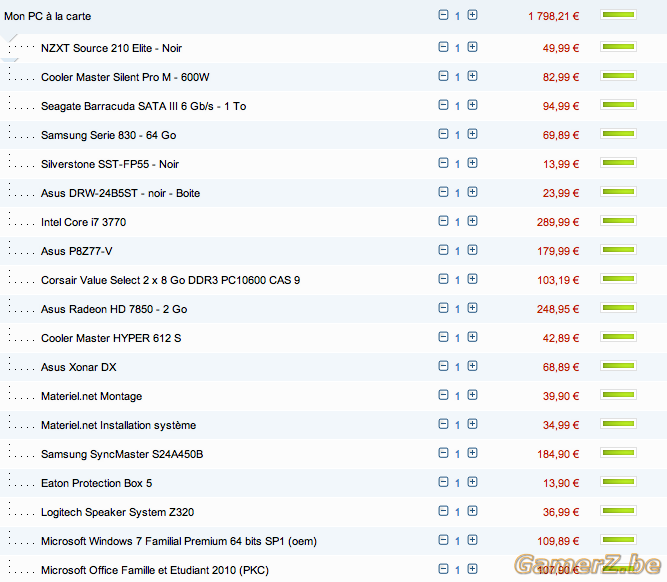Image resolution: width=667 pixels, height=582 pixels.
Task: Click availability bar for Eaton Protection Box 5
Action: click(619, 482)
